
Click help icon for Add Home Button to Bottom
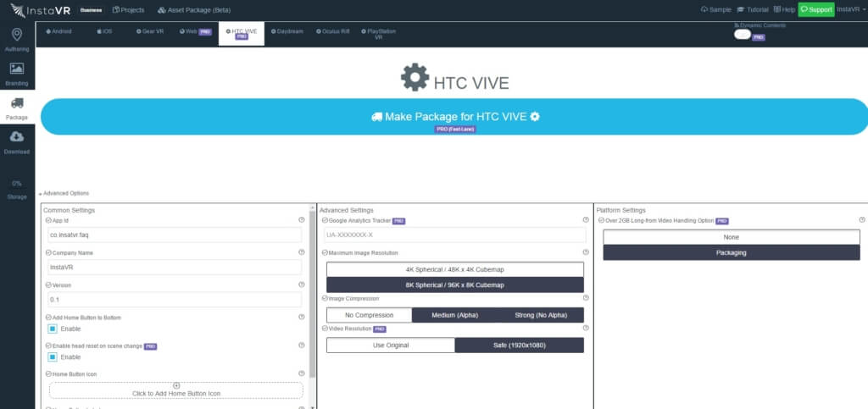tap(302, 318)
